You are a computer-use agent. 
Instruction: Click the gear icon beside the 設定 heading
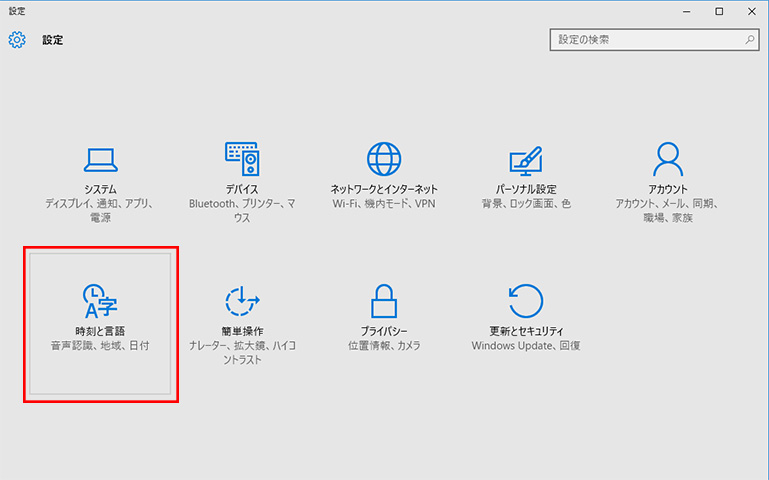click(x=17, y=40)
